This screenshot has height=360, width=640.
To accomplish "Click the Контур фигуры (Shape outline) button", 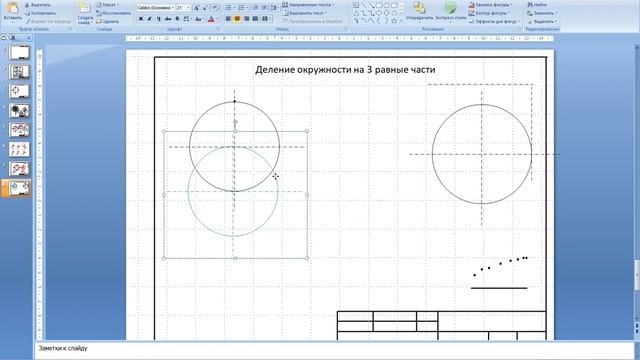I will (x=490, y=13).
